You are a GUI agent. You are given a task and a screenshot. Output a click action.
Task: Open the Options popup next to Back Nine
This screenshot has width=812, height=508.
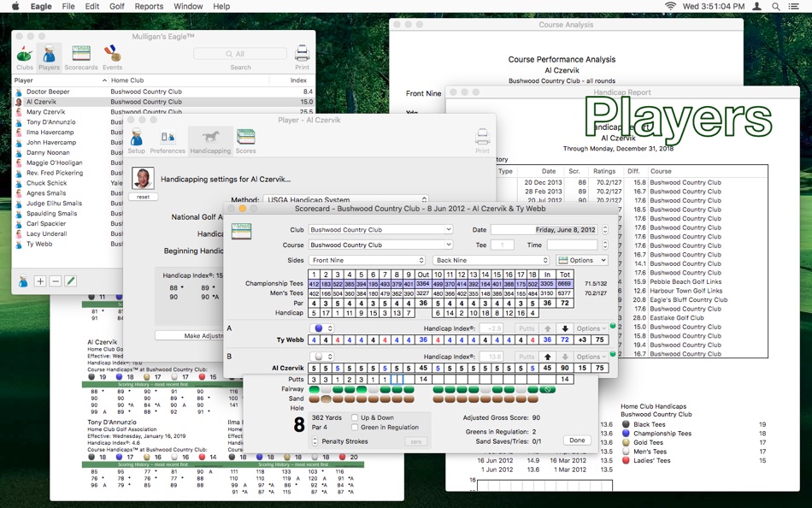click(x=582, y=259)
